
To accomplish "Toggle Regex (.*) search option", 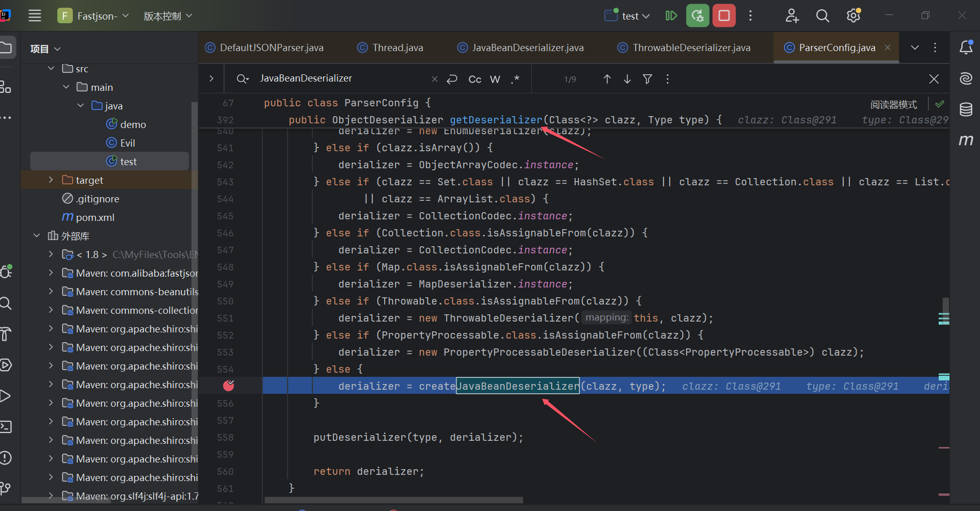I will [515, 79].
